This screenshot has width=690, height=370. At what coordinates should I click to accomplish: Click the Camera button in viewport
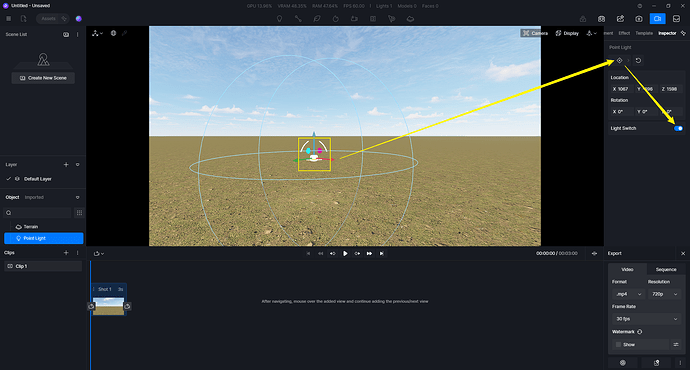(535, 33)
